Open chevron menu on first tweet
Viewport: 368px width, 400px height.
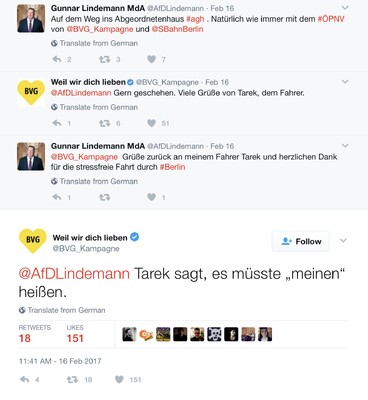point(345,7)
